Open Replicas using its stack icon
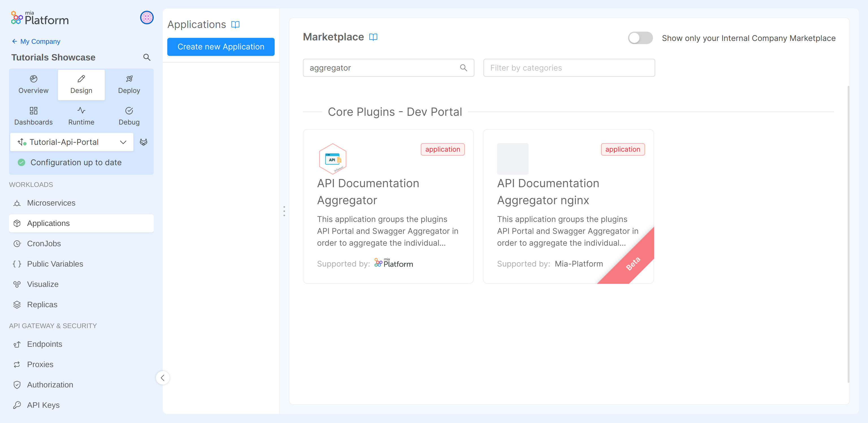Screen dimensions: 868x423 coord(17,304)
